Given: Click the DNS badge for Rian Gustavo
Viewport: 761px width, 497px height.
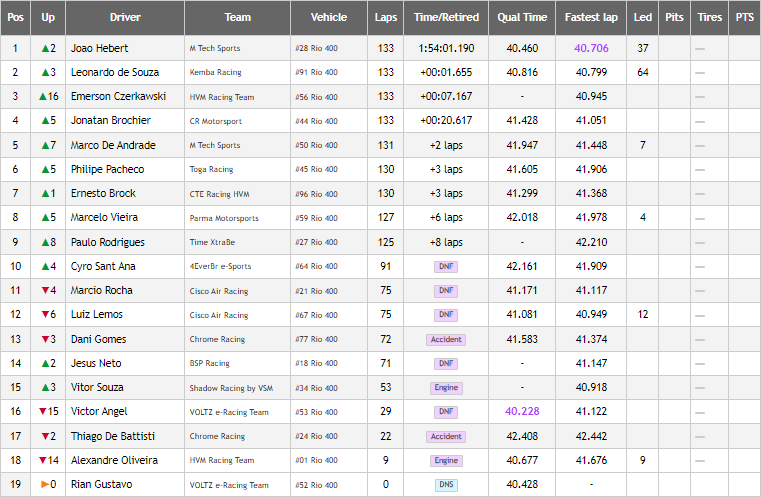Looking at the screenshot, I should click(x=446, y=484).
